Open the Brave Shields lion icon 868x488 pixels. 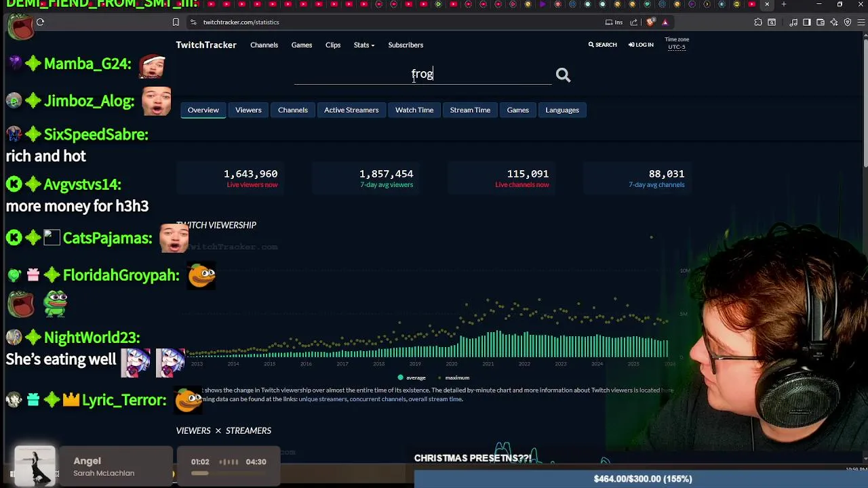pos(651,22)
